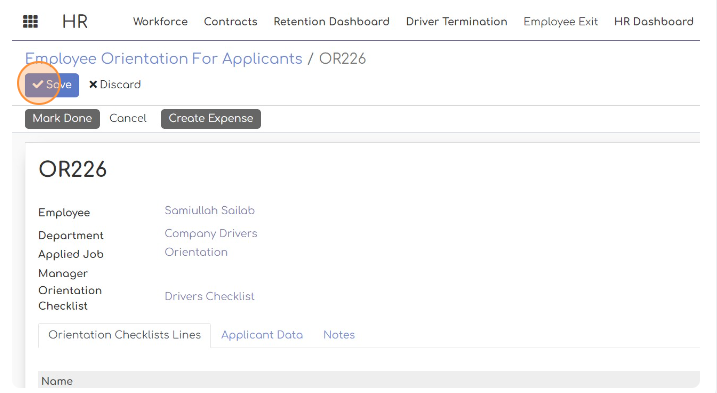Switch to the Notes tab

click(x=339, y=335)
